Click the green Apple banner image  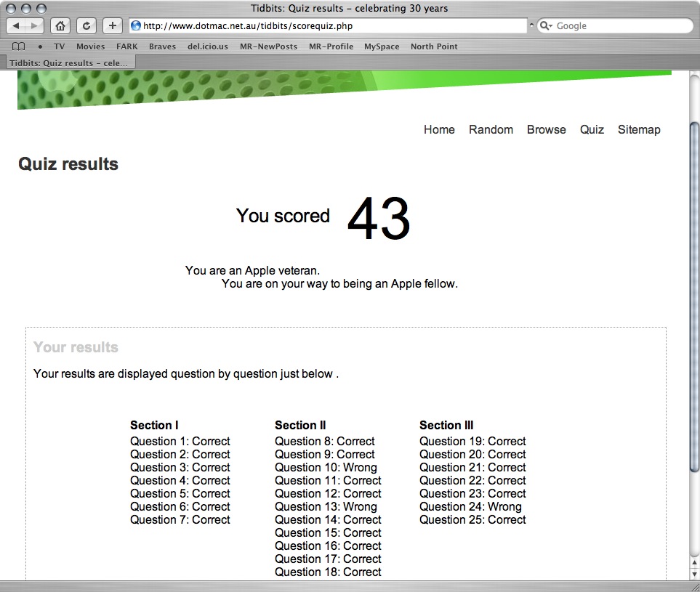click(345, 89)
